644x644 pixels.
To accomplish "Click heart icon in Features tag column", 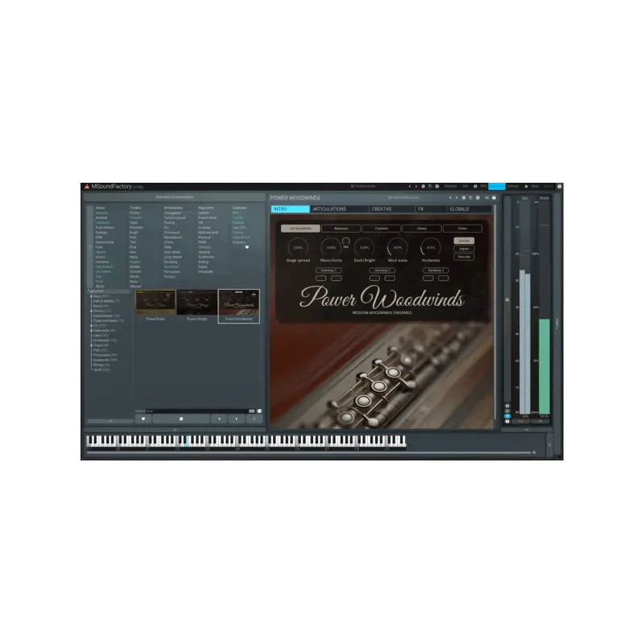I will tap(247, 247).
